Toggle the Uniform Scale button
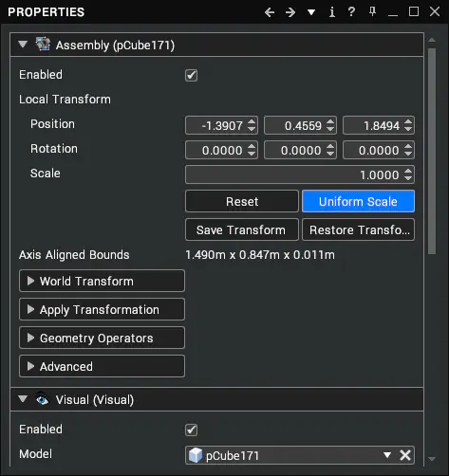Screen dimensions: 449x476 click(x=358, y=201)
